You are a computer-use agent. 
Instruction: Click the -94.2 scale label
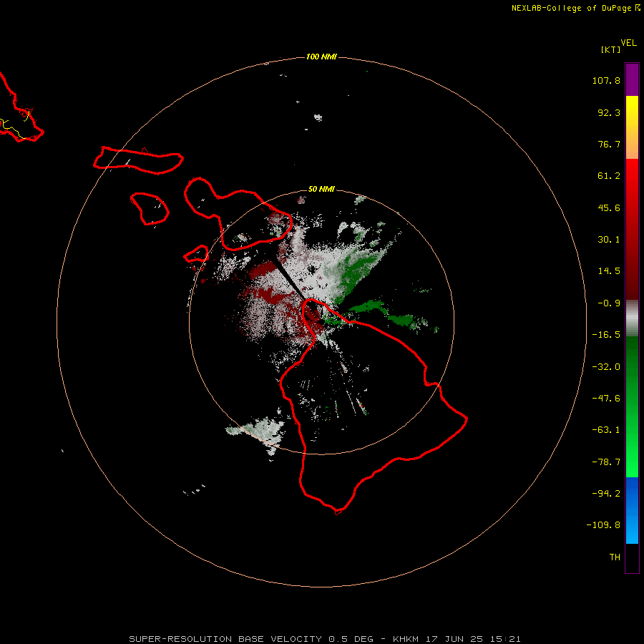(606, 494)
